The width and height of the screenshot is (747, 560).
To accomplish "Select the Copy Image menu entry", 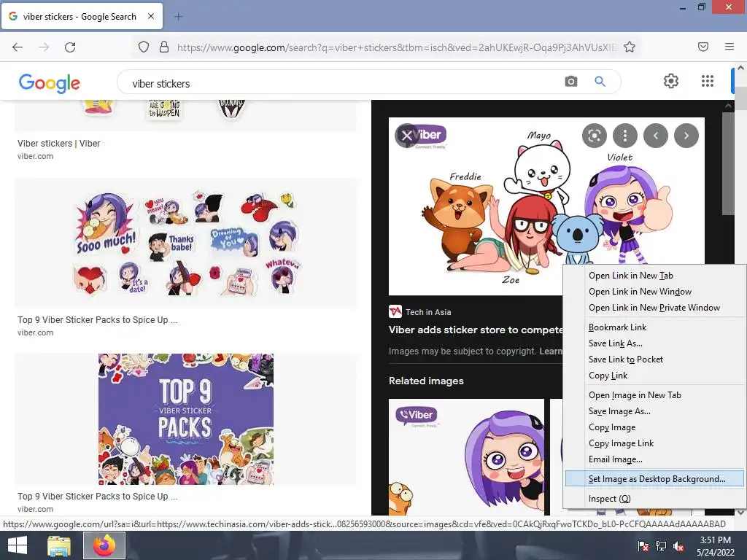I will click(x=612, y=427).
